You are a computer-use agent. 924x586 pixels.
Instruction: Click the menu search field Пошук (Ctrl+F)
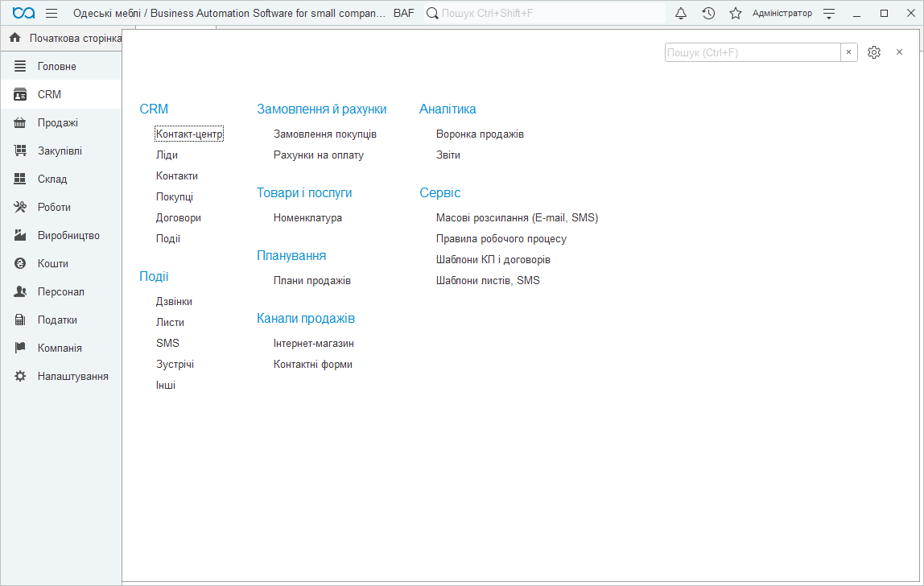pyautogui.click(x=752, y=52)
